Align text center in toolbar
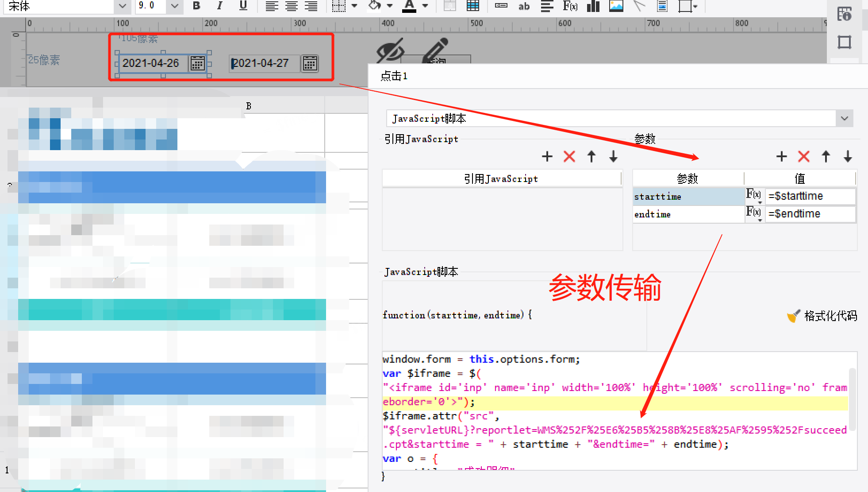The width and height of the screenshot is (868, 492). click(x=292, y=6)
